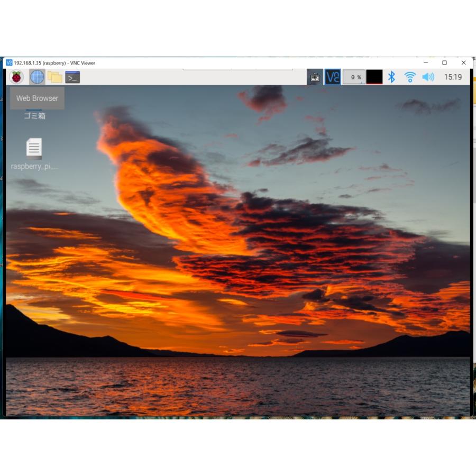Open the File Manager folder icon
Screen dimensions: 476x476
tap(55, 77)
